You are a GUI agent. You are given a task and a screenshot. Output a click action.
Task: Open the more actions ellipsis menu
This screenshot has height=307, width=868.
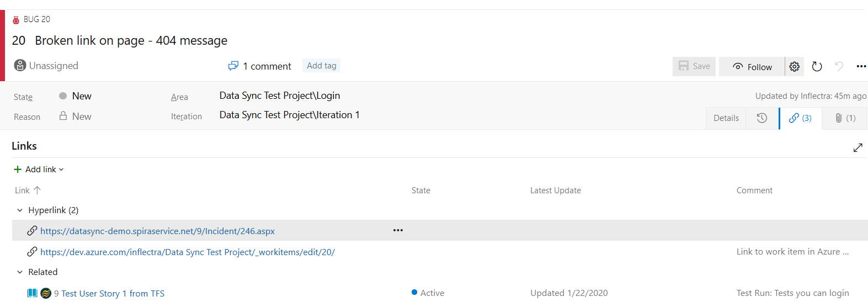pos(861,67)
